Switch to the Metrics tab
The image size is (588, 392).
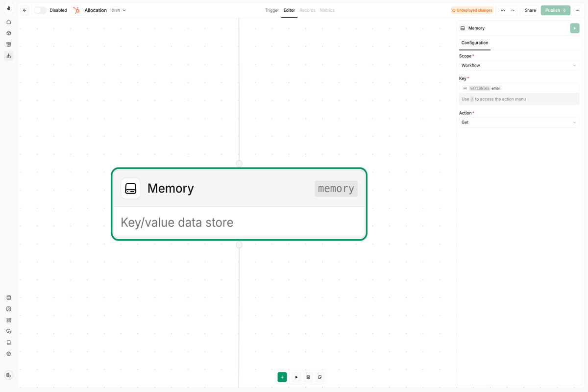coord(327,10)
